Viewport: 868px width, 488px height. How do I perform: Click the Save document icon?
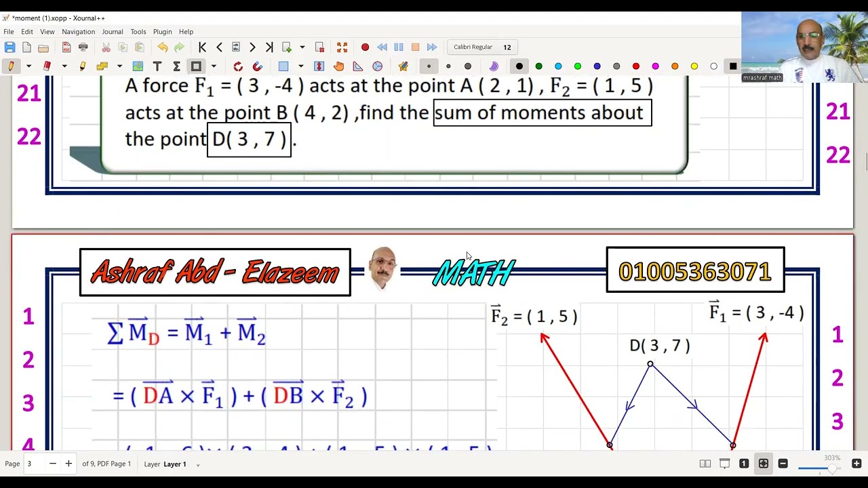pyautogui.click(x=9, y=47)
